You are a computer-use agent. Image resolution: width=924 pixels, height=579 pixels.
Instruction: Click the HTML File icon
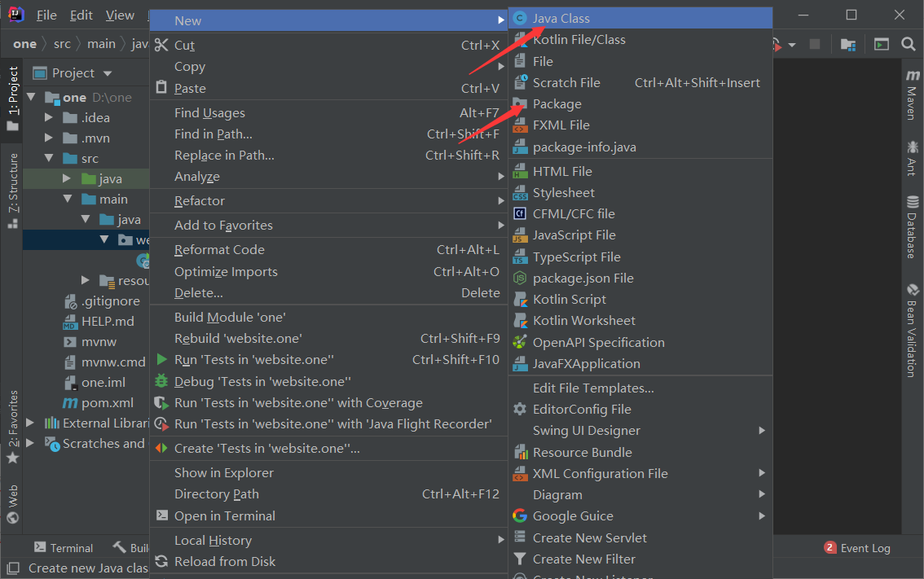(x=520, y=171)
